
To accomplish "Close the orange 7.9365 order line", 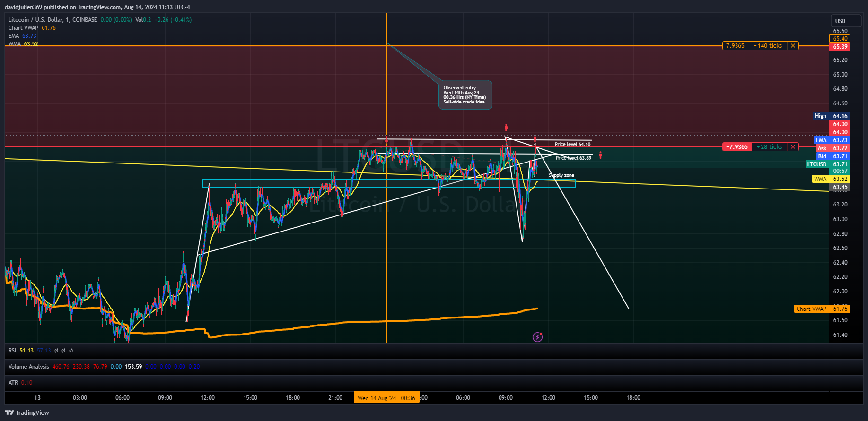I will point(793,46).
